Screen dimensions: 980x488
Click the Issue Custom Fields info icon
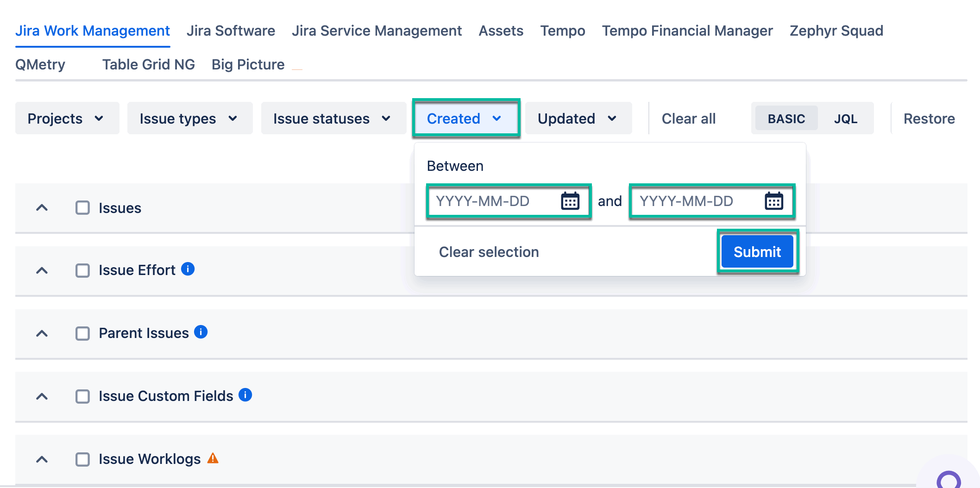click(x=245, y=395)
